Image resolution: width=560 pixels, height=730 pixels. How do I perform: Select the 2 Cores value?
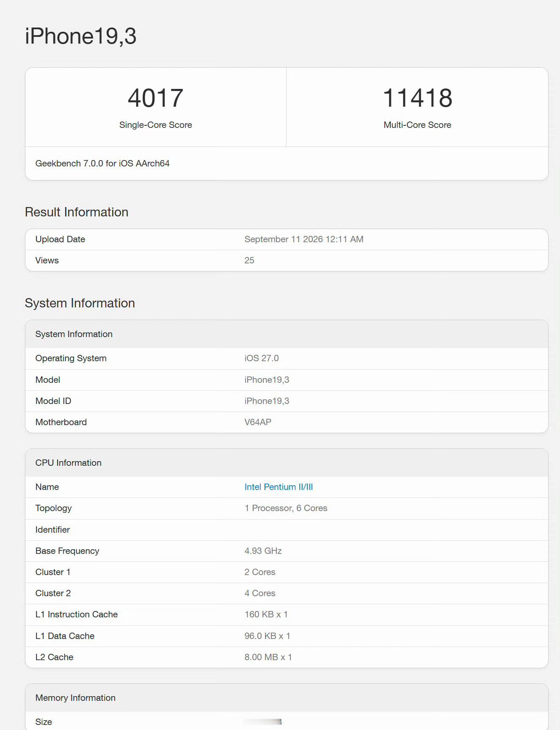click(260, 572)
